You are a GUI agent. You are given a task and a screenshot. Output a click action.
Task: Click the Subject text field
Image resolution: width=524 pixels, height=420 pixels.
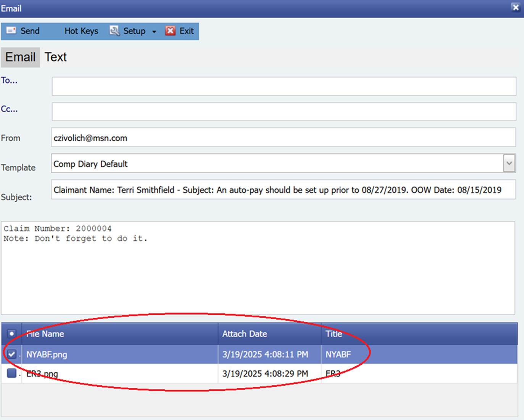283,190
